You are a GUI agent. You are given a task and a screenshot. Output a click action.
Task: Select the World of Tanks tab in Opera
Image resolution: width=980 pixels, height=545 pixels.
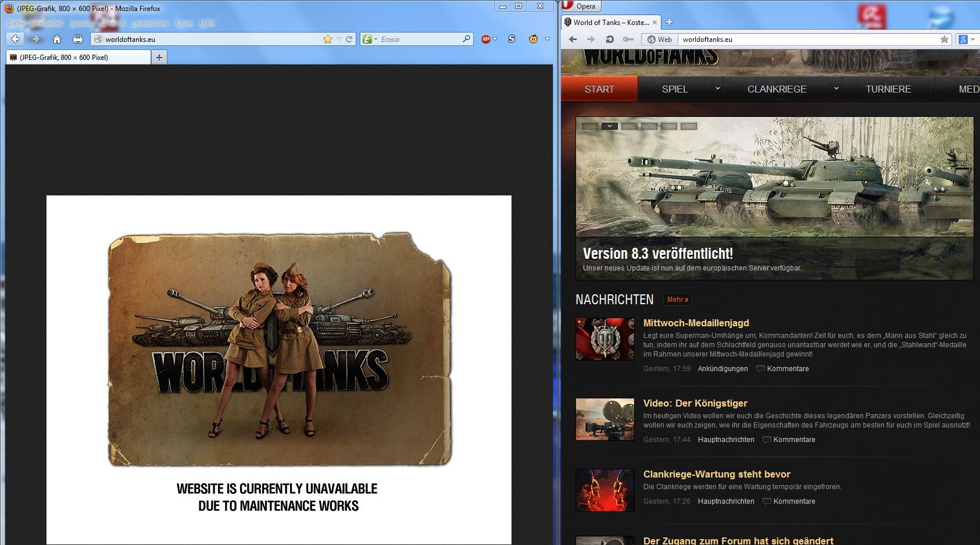pos(611,23)
